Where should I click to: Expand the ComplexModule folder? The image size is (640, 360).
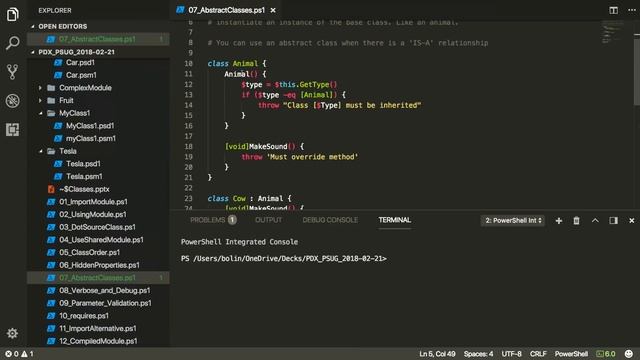point(85,88)
